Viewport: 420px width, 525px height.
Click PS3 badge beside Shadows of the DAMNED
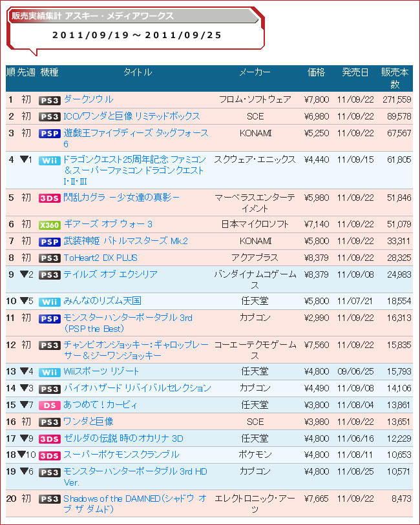[50, 499]
